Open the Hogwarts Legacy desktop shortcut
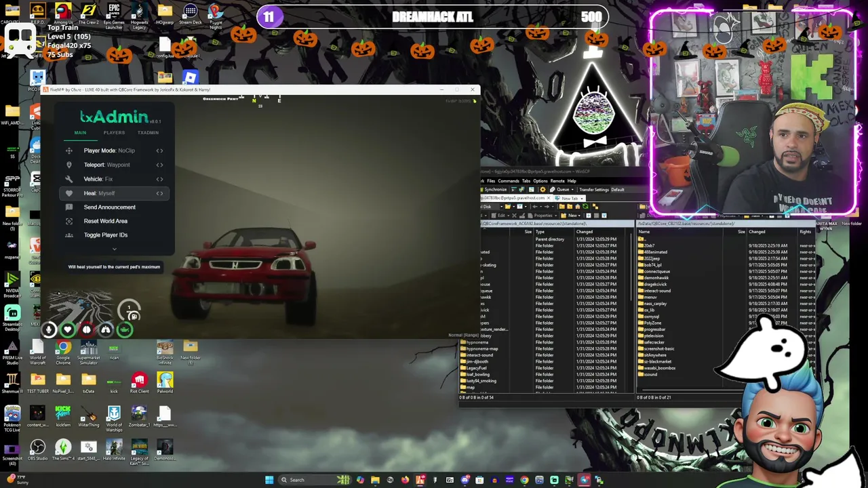 tap(139, 14)
